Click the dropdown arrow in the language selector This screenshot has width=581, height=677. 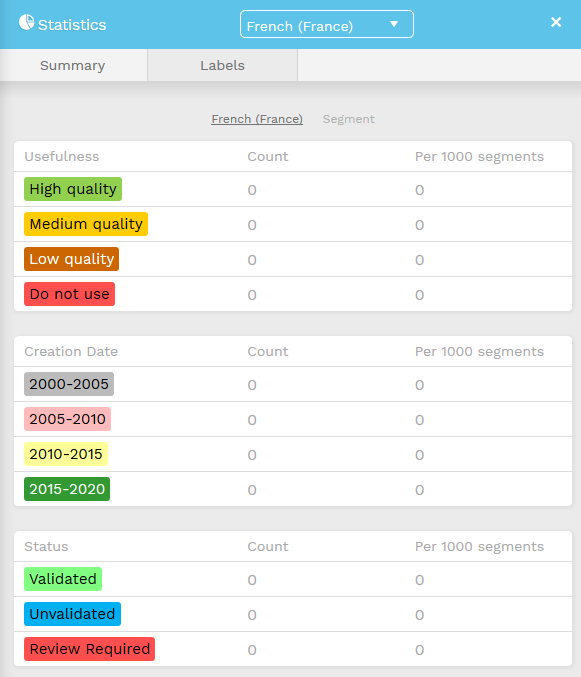394,24
